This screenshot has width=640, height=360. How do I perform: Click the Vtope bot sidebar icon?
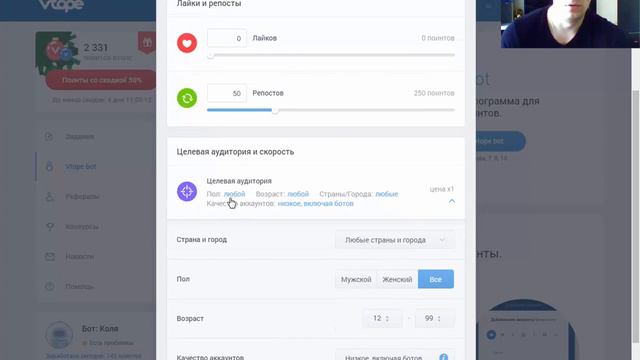pyautogui.click(x=49, y=166)
